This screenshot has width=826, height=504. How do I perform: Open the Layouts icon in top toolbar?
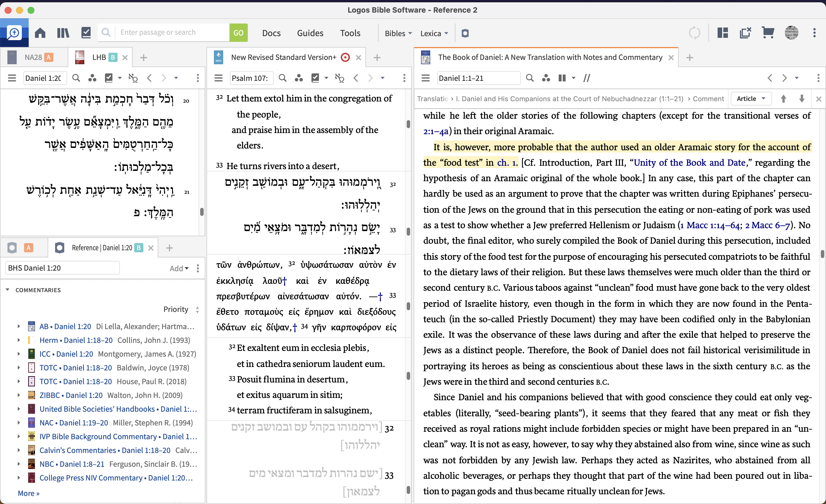point(722,33)
